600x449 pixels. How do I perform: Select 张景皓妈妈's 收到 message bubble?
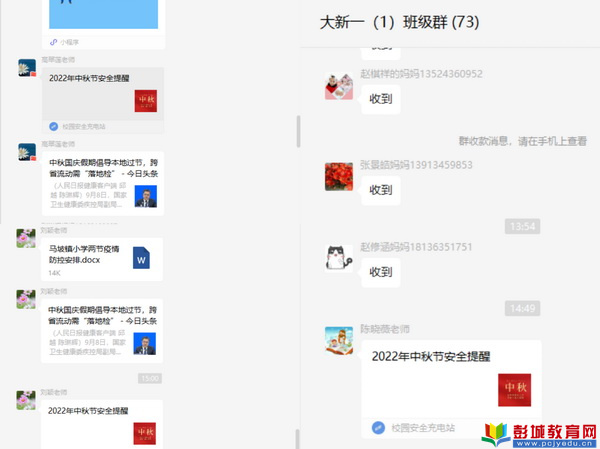[380, 189]
